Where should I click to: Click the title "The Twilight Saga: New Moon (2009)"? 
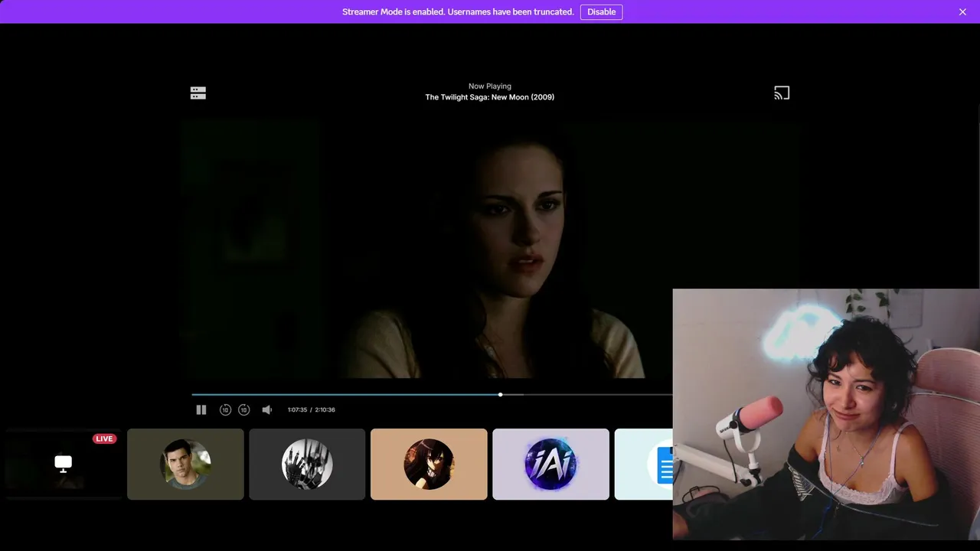coord(490,97)
